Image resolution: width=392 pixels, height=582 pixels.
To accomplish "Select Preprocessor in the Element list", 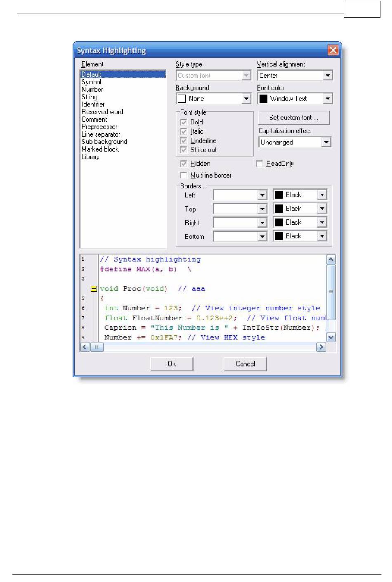I will (99, 127).
